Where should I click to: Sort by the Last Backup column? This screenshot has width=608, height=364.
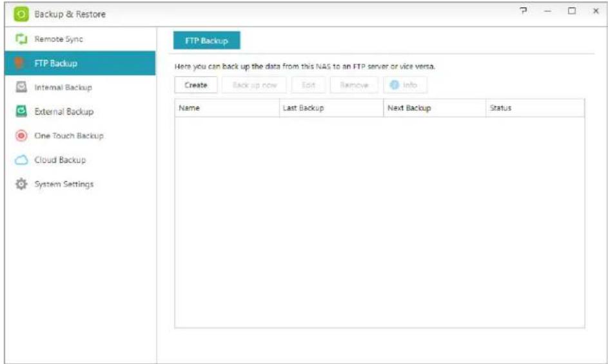[331, 108]
